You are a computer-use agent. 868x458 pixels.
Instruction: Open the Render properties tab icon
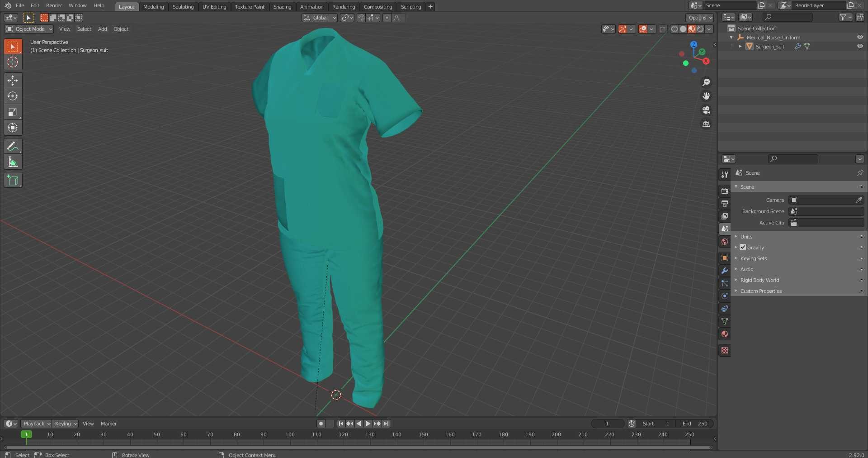pyautogui.click(x=725, y=191)
